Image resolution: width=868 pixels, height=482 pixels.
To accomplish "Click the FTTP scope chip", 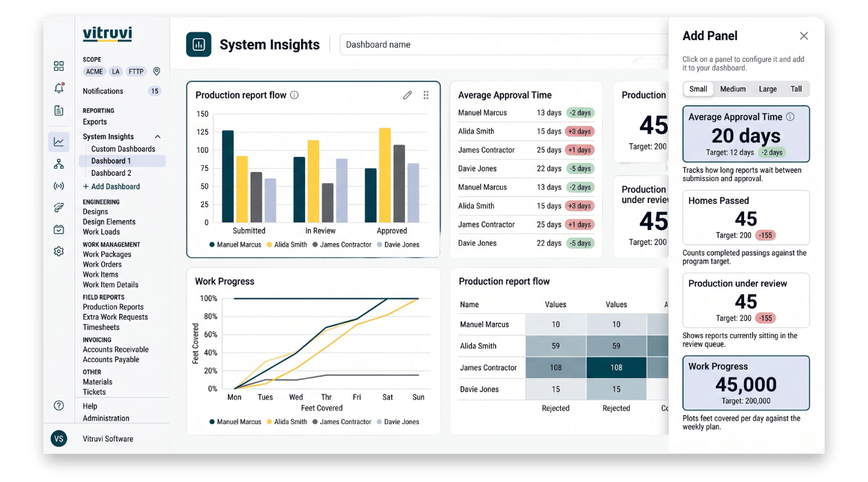I will tap(136, 72).
